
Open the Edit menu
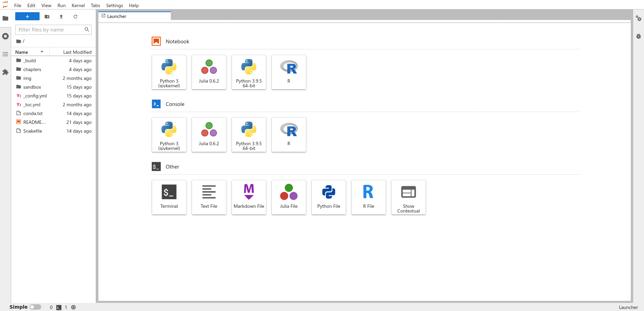[31, 5]
